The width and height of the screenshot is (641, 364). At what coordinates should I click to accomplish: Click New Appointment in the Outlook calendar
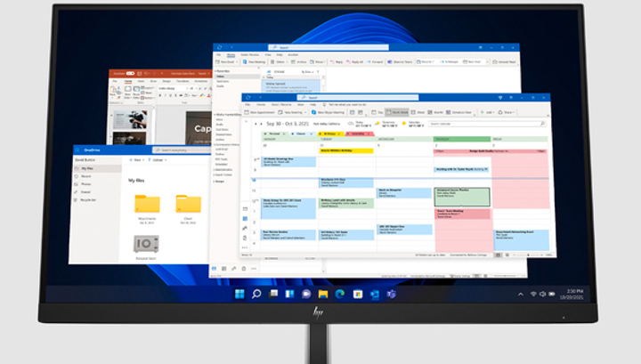tap(260, 112)
